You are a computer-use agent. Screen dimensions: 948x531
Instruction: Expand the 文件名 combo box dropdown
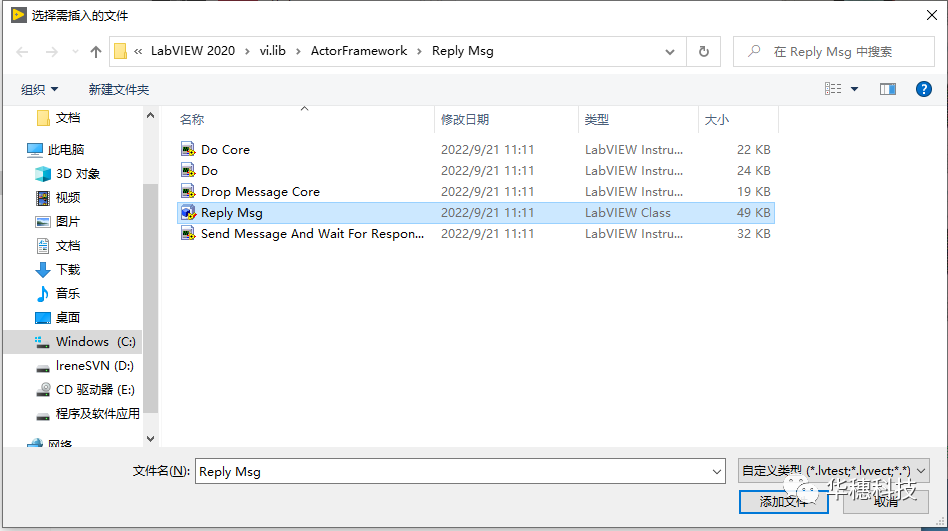(716, 472)
